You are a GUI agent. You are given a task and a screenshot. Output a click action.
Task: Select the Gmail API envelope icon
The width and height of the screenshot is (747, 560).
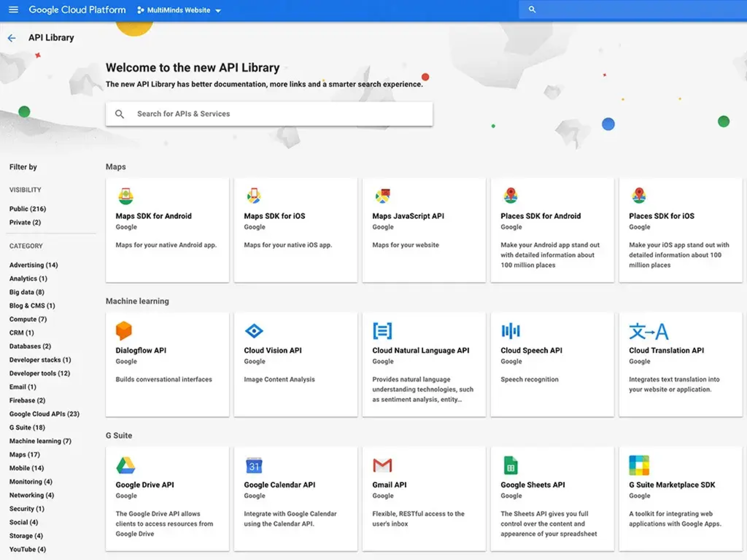click(x=382, y=465)
